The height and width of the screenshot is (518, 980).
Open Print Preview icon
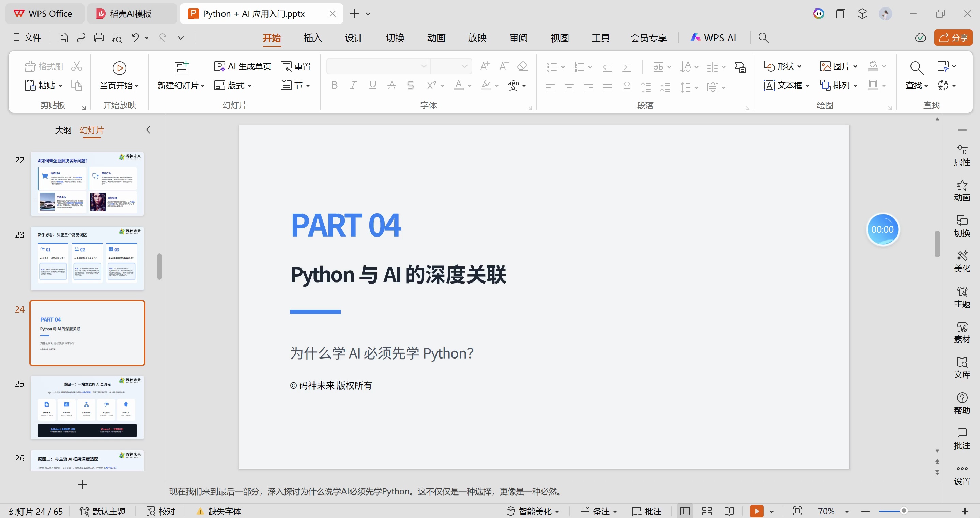tap(117, 38)
